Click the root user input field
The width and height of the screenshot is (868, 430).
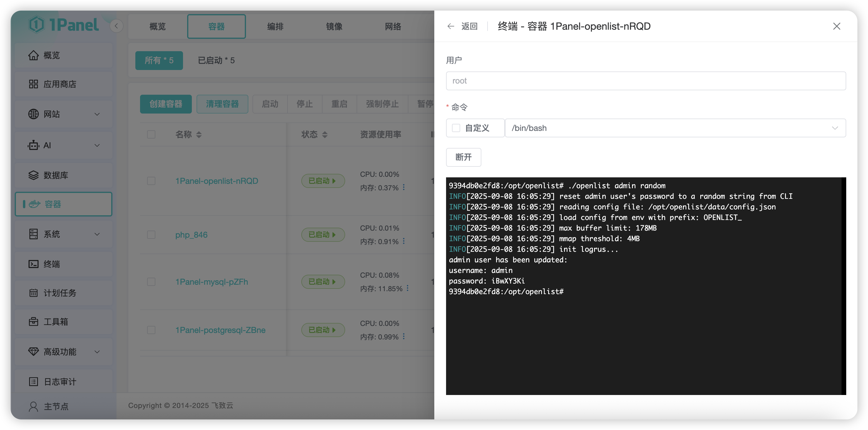(x=645, y=81)
